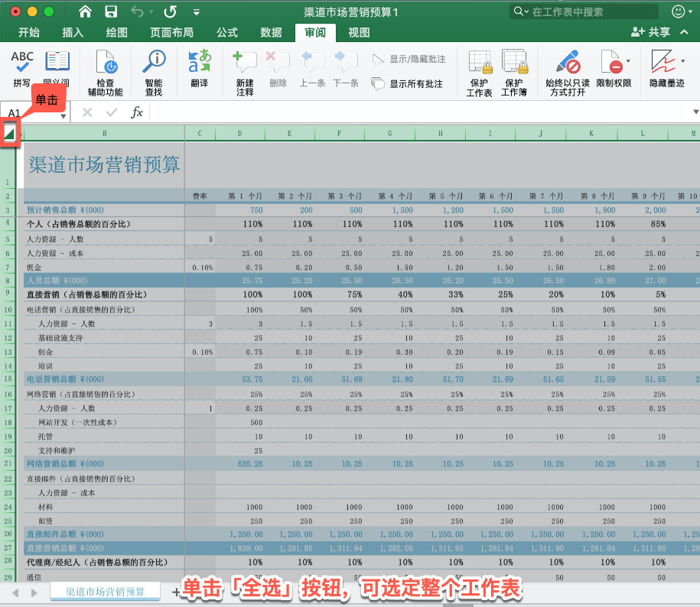This screenshot has height=607, width=700.
Task: Click the 费率 column heading cell
Action: [x=200, y=196]
